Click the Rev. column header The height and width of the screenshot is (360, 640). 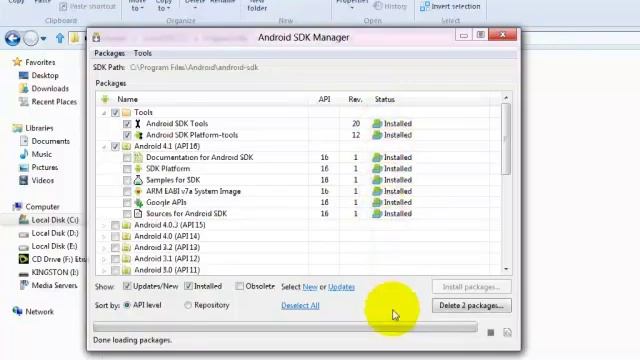coord(355,99)
